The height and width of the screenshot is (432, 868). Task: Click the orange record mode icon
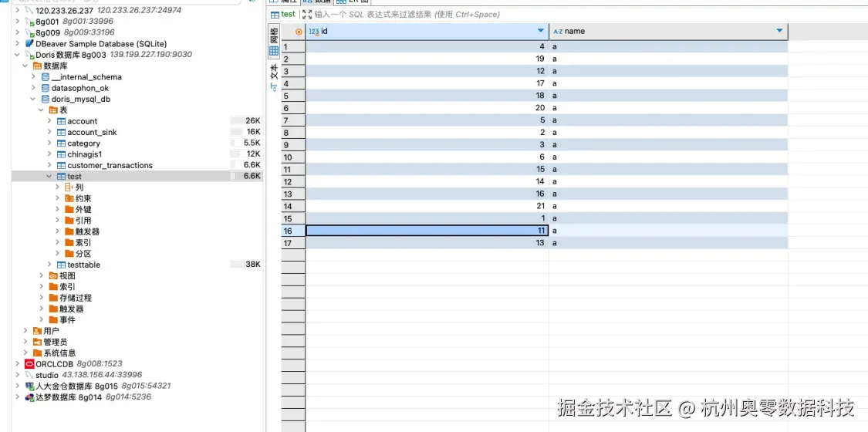tap(299, 32)
